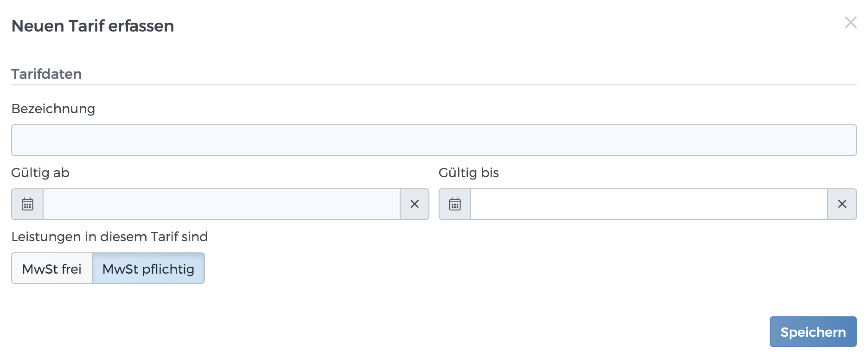The image size is (868, 359).
Task: Click the Tarifdaten section heading
Action: point(46,74)
